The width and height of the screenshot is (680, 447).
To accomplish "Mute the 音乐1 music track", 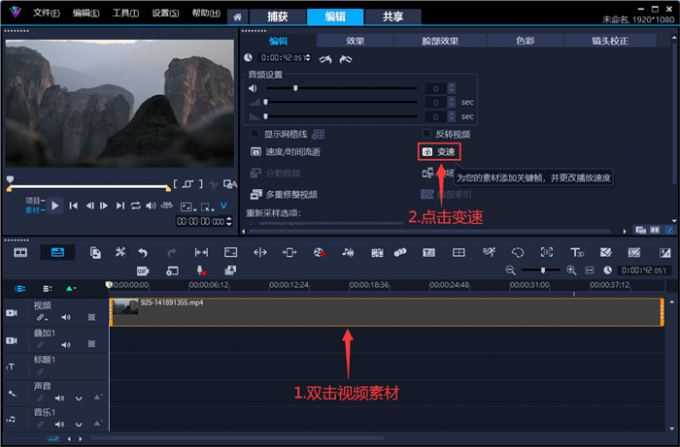I will point(59,424).
